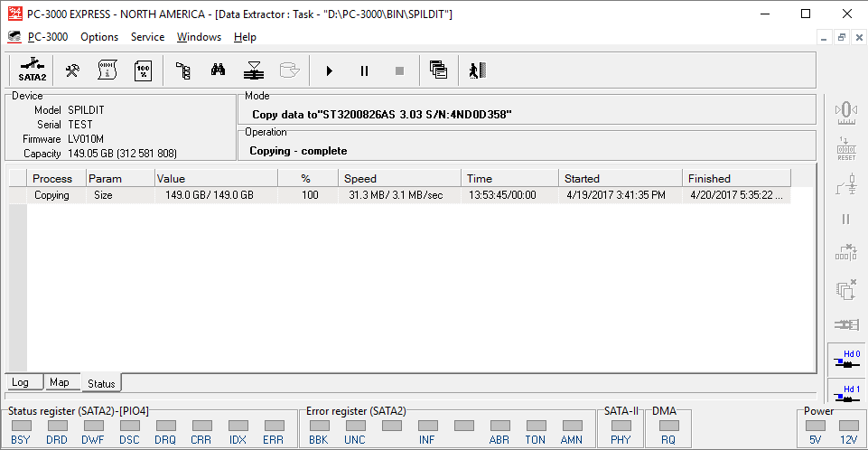Click the sector map hourglass icon
Image resolution: width=868 pixels, height=450 pixels.
[x=254, y=70]
